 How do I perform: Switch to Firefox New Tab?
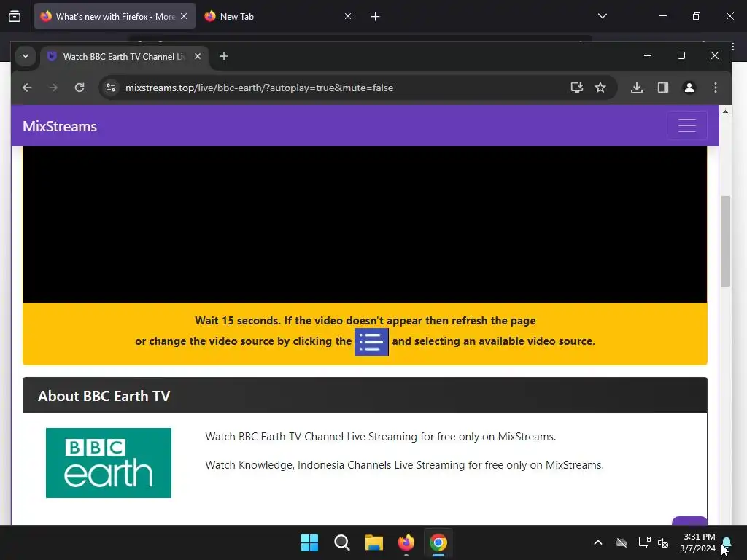coord(278,16)
